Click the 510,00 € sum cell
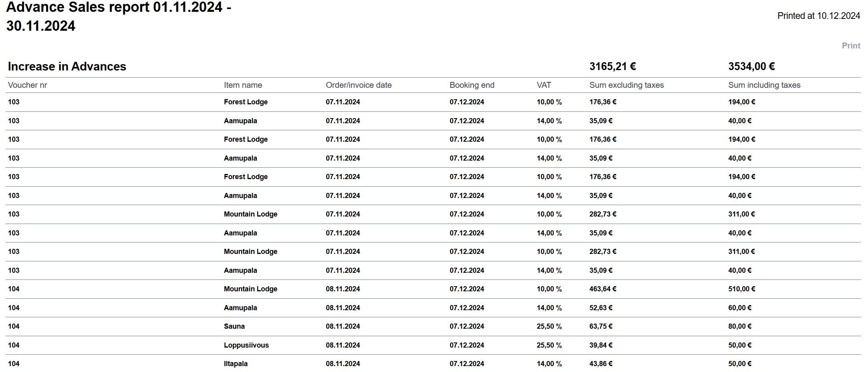 [742, 289]
